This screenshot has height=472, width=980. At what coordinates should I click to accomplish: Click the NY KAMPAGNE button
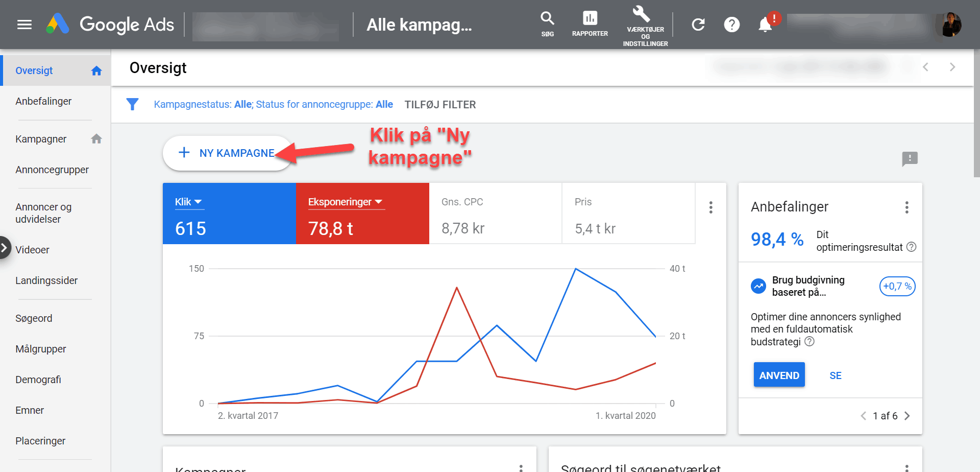click(x=228, y=153)
